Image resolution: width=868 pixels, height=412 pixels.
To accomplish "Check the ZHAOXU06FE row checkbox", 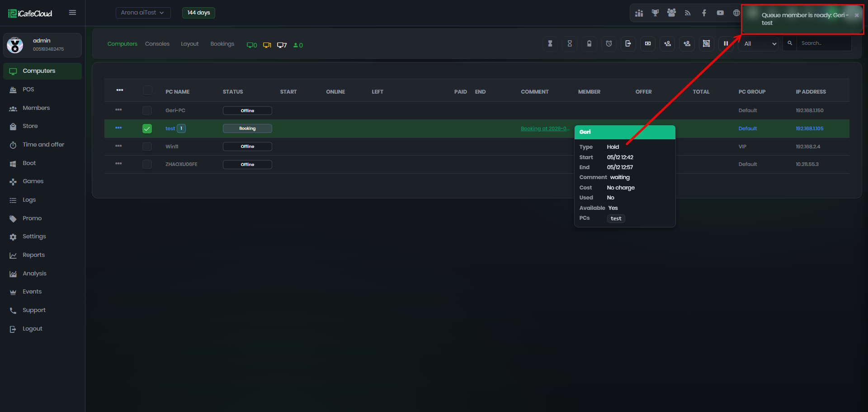I will (x=147, y=164).
